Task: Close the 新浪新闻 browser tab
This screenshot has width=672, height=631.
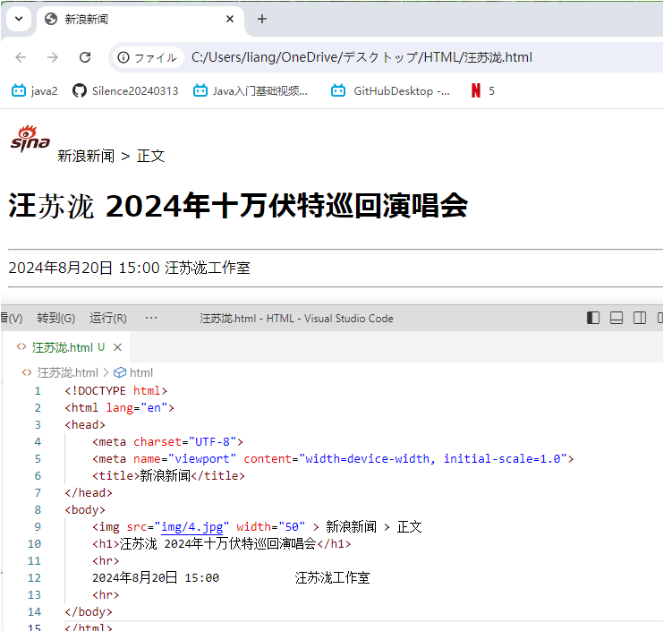Action: (x=230, y=19)
